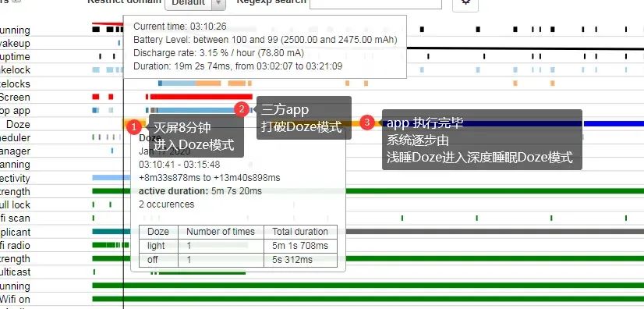Click the 'anager' row label
The width and height of the screenshot is (644, 309).
tap(15, 151)
